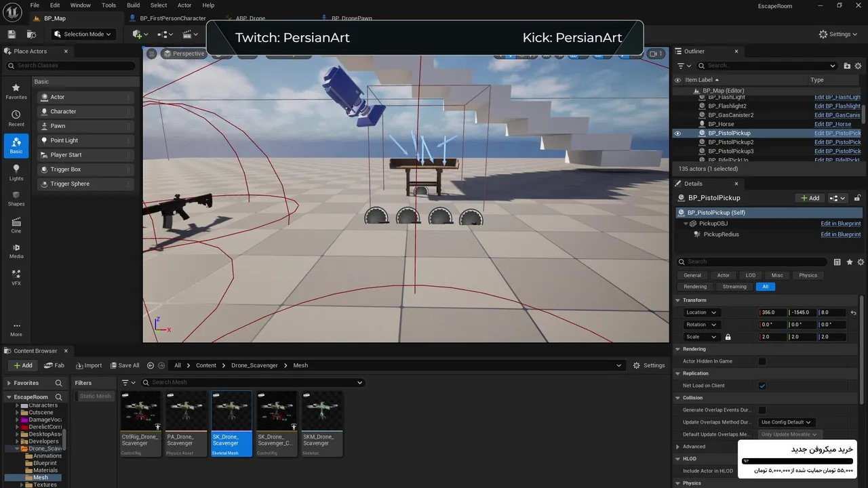Image resolution: width=868 pixels, height=488 pixels.
Task: Select the SK_Drone_Scavenger skeletal mesh thumbnail
Action: (x=231, y=423)
